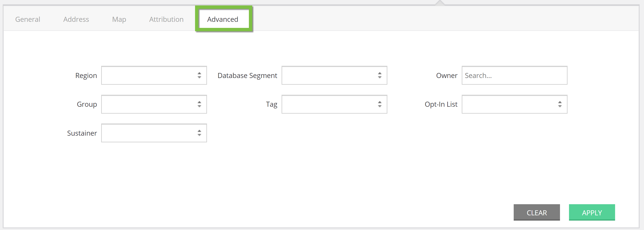
Task: Click the Group label text
Action: coord(87,104)
